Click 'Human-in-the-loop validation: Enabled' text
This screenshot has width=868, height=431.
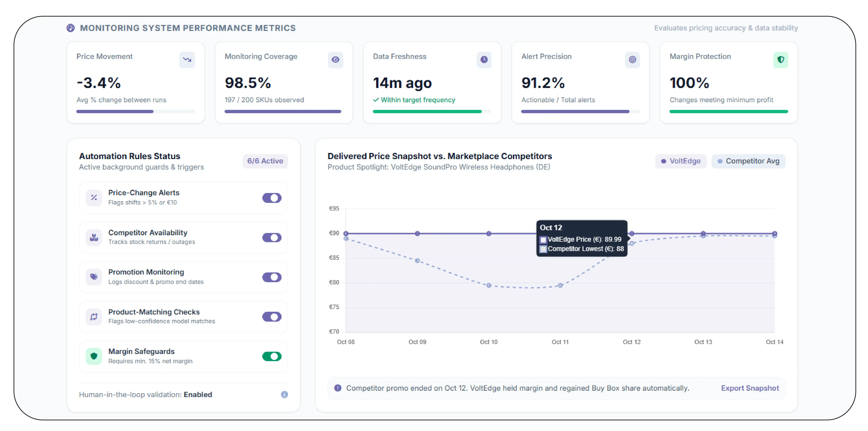[146, 394]
